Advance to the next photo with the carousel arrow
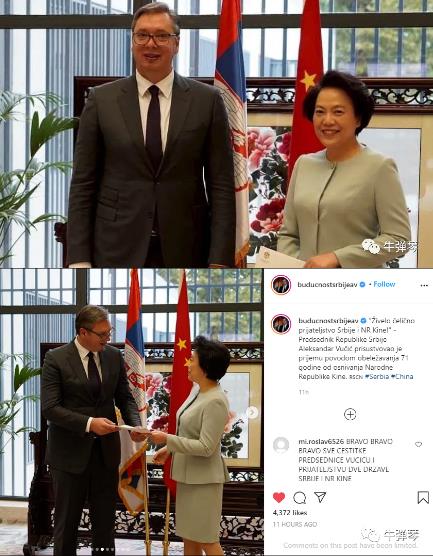This screenshot has width=433, height=556. coord(252,412)
